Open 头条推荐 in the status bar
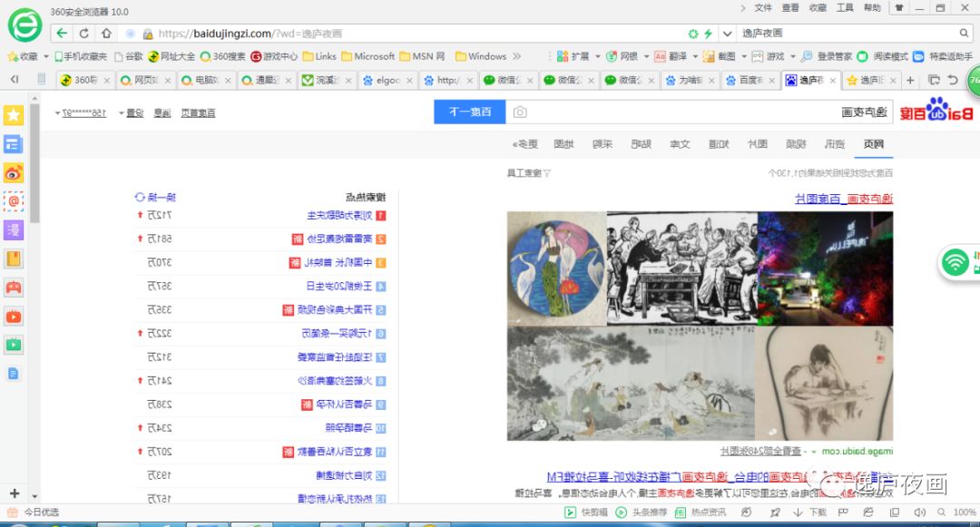This screenshot has height=527, width=980. pyautogui.click(x=642, y=512)
